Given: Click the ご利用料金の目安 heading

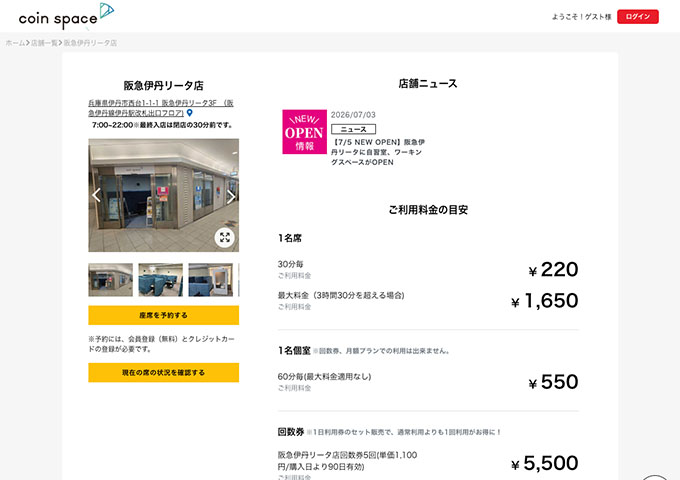Looking at the screenshot, I should (x=428, y=210).
